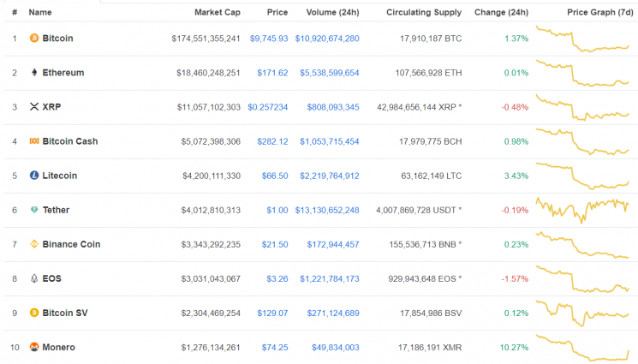This screenshot has height=364, width=638.
Task: Click the Tether logo icon
Action: tap(34, 210)
